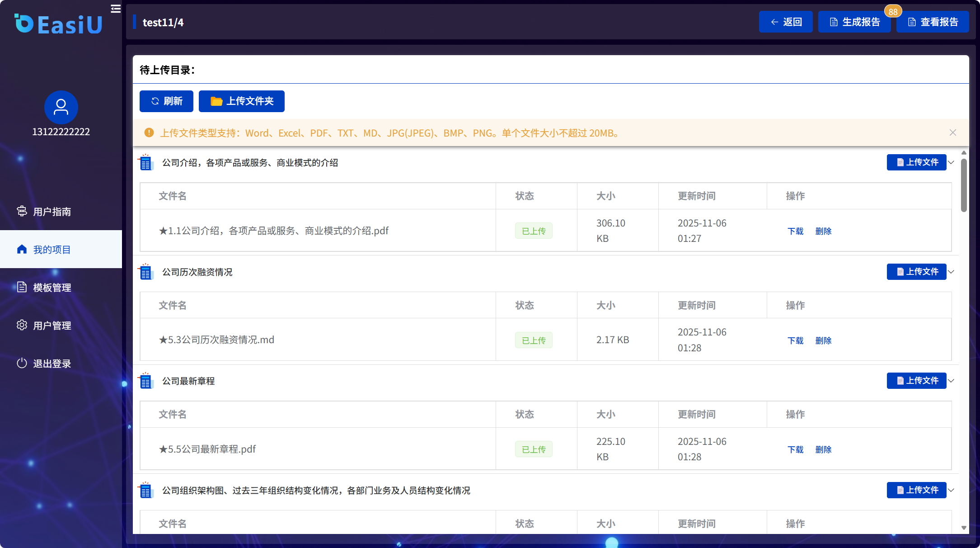This screenshot has height=548, width=980.
Task: Dismiss the file type notice banner
Action: pos(952,132)
